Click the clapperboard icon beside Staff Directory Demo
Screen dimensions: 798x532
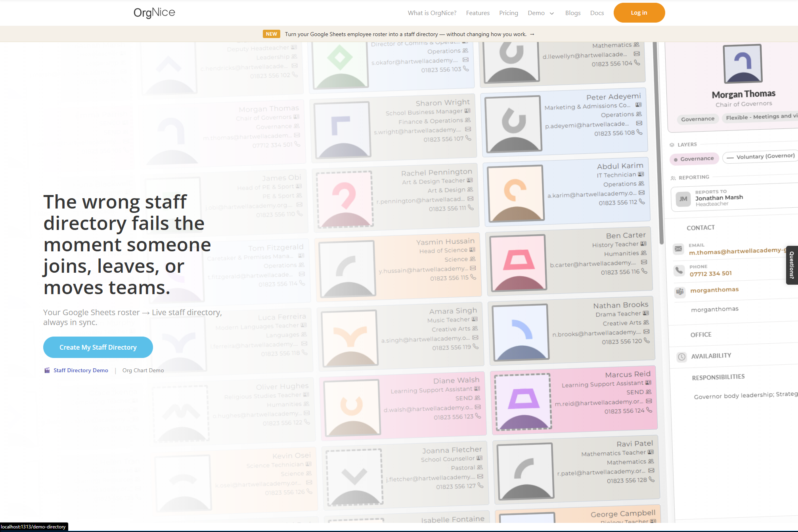[47, 370]
